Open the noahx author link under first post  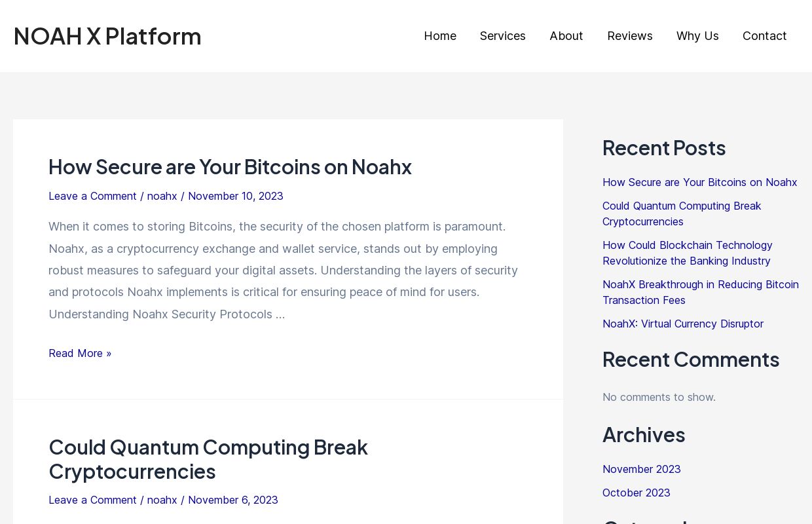pyautogui.click(x=162, y=196)
